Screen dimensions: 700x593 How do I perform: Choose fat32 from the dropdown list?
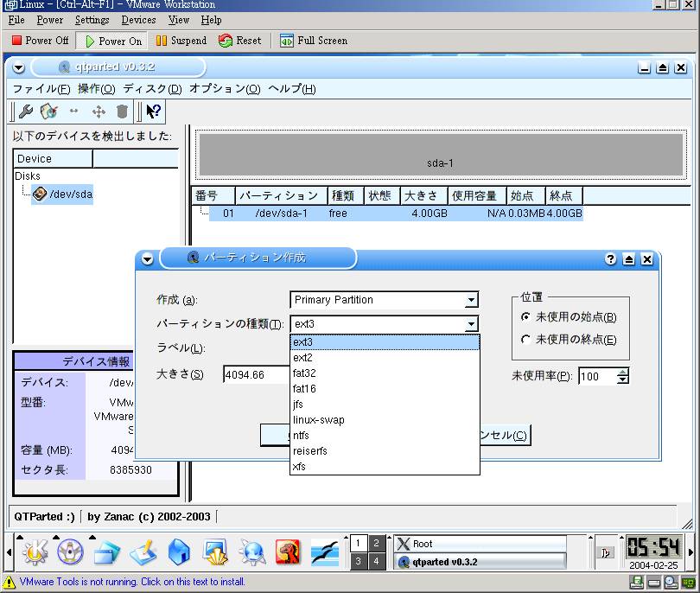click(x=385, y=373)
